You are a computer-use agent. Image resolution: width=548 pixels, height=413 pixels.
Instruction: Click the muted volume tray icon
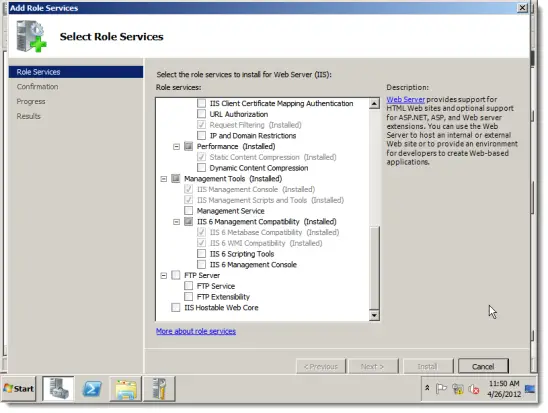coord(474,389)
